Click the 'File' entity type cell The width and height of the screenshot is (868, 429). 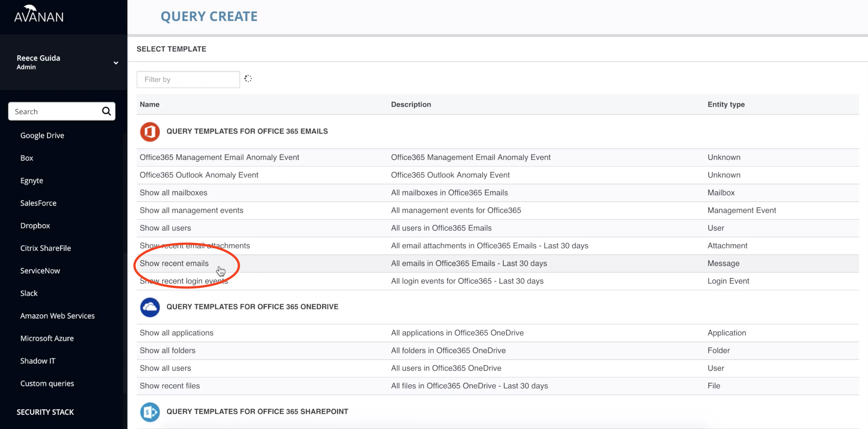point(713,386)
